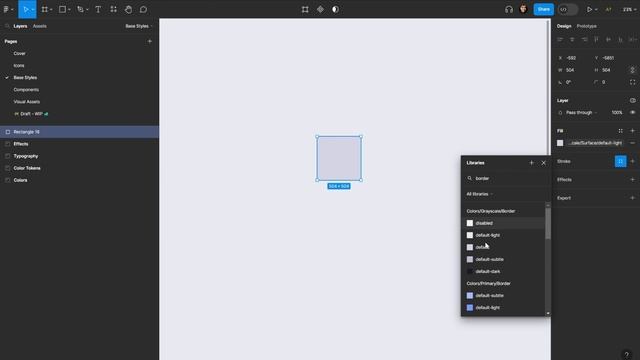Screen dimensions: 640x360
Task: Click the fill color swatch
Action: point(560,143)
